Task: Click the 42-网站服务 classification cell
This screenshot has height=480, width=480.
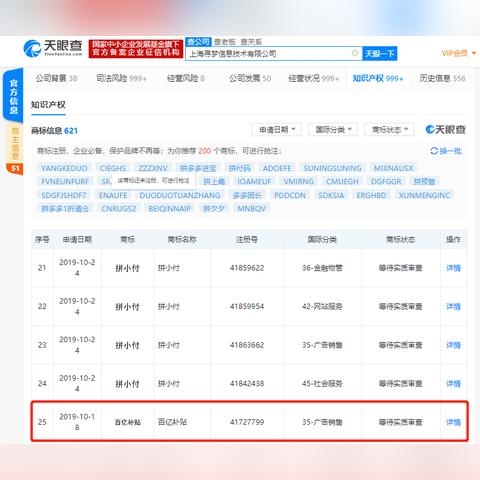Action: point(322,306)
